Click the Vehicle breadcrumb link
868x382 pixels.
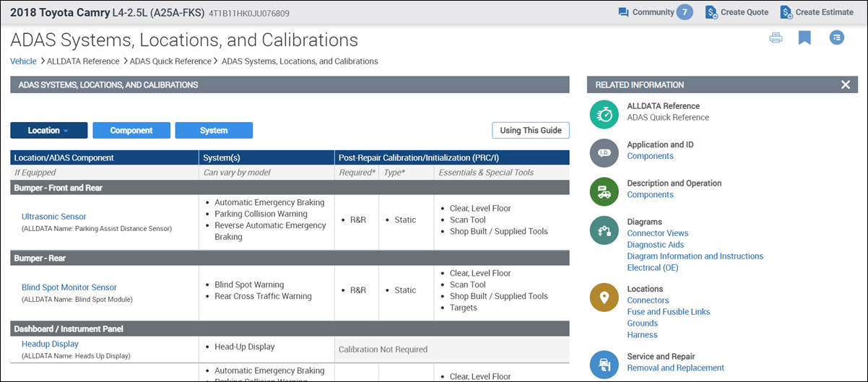click(x=23, y=61)
